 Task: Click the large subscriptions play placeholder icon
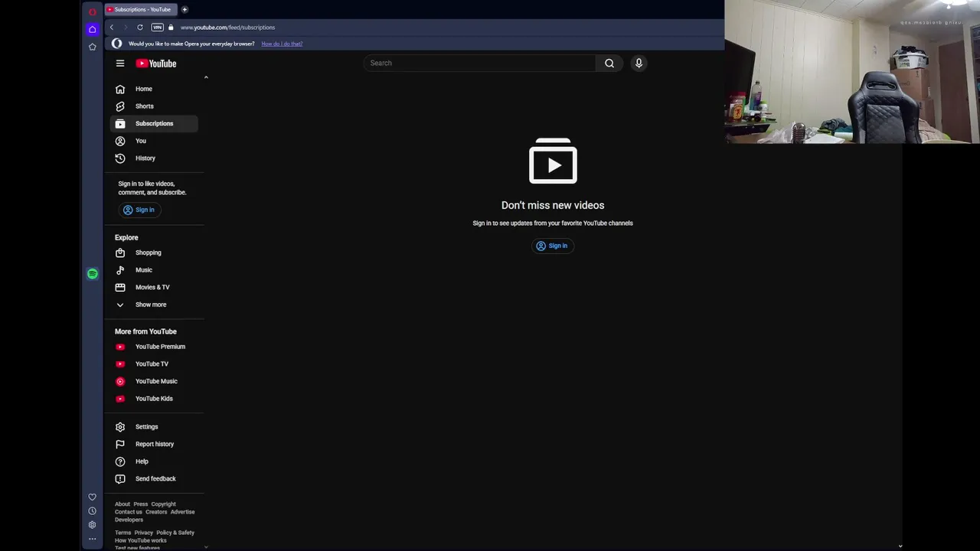tap(553, 161)
